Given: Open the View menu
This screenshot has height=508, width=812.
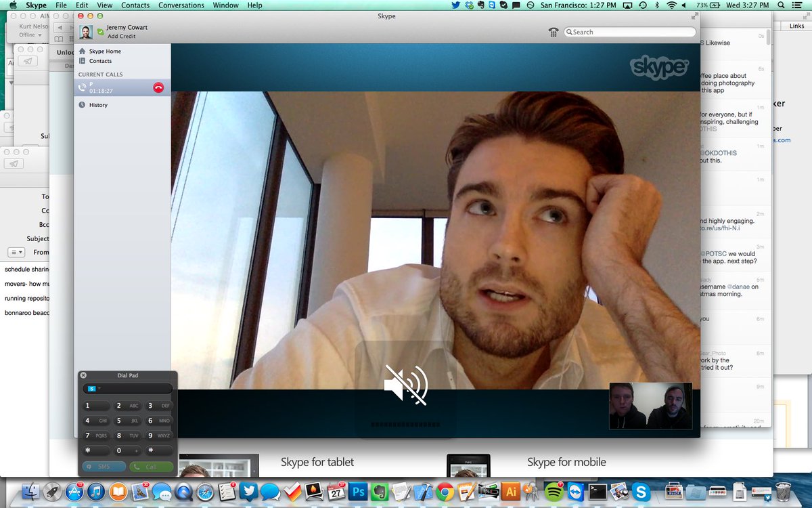Looking at the screenshot, I should (x=104, y=5).
